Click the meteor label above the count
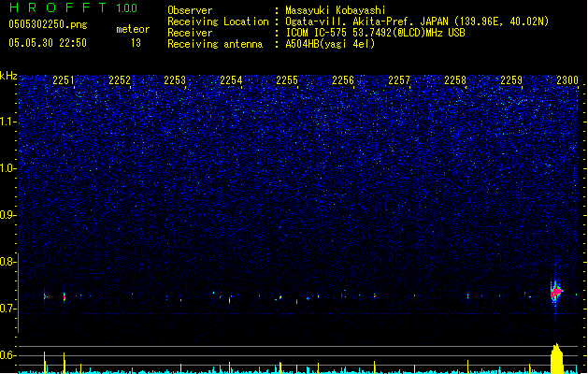The width and height of the screenshot is (588, 374). click(x=133, y=29)
